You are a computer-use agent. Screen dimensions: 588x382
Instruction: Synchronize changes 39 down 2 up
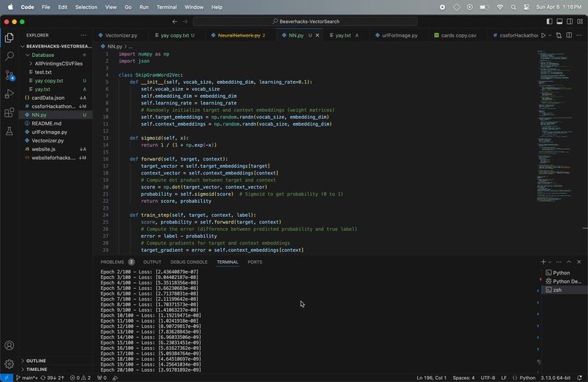[53, 378]
